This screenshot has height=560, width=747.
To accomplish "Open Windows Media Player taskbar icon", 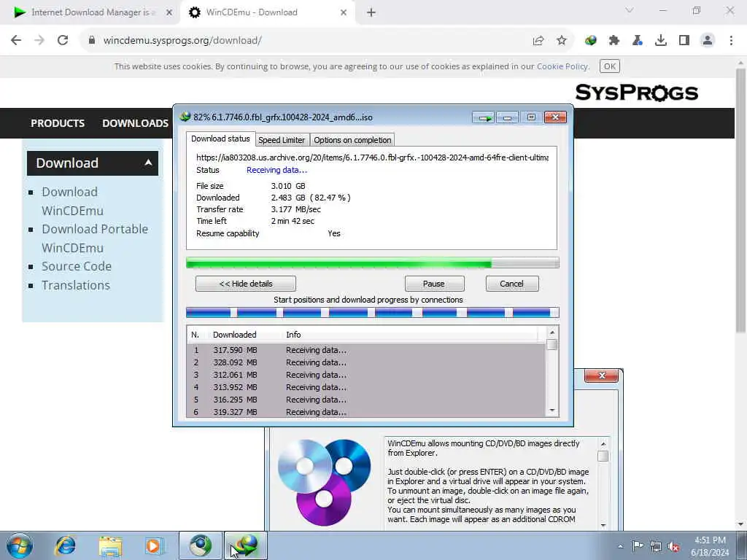I will click(155, 545).
